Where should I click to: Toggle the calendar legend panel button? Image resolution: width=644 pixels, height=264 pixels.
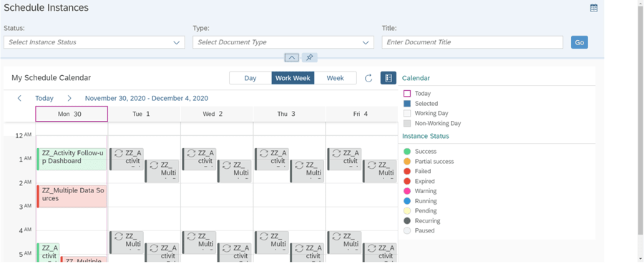coord(388,78)
